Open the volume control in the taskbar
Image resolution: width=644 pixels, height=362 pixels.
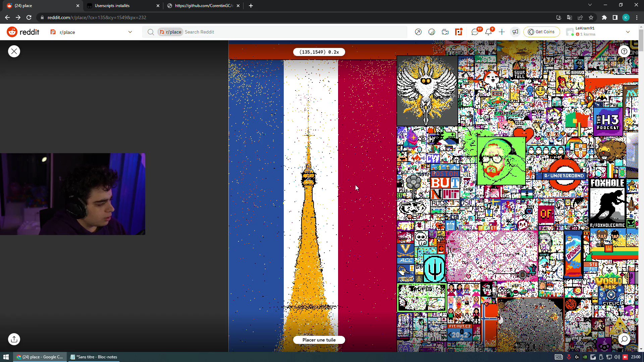tap(617, 357)
